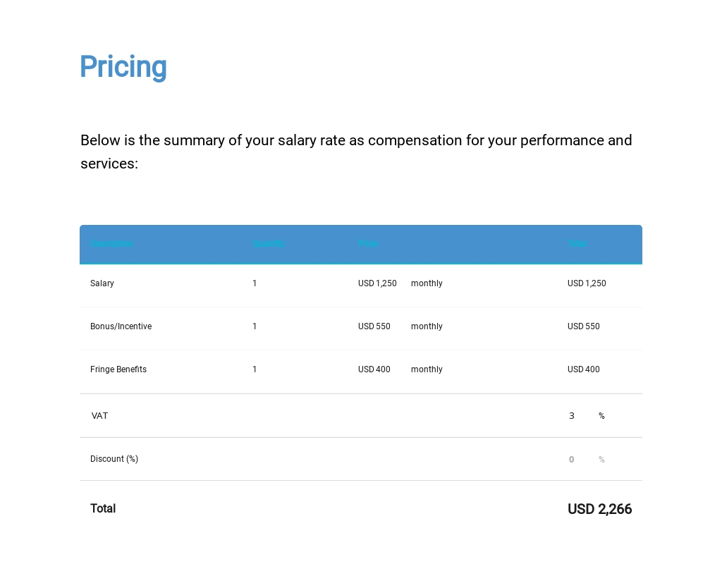Click the Pricing heading
The image size is (722, 588).
tap(123, 67)
